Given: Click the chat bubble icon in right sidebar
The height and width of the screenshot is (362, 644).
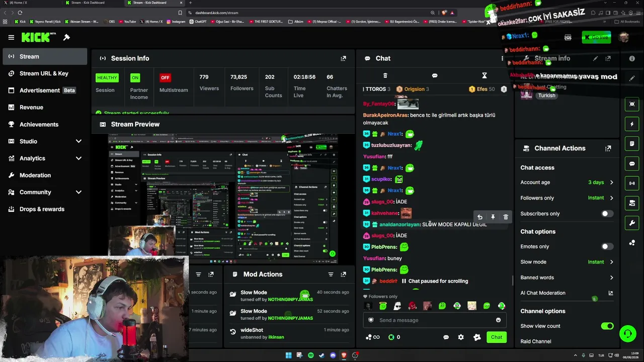Looking at the screenshot, I should coord(632,163).
